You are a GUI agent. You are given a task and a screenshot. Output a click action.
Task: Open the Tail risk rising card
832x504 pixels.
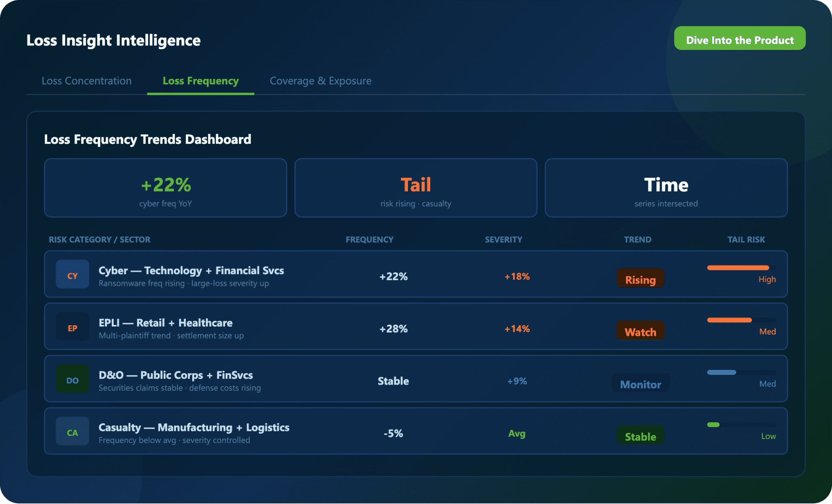coord(416,188)
